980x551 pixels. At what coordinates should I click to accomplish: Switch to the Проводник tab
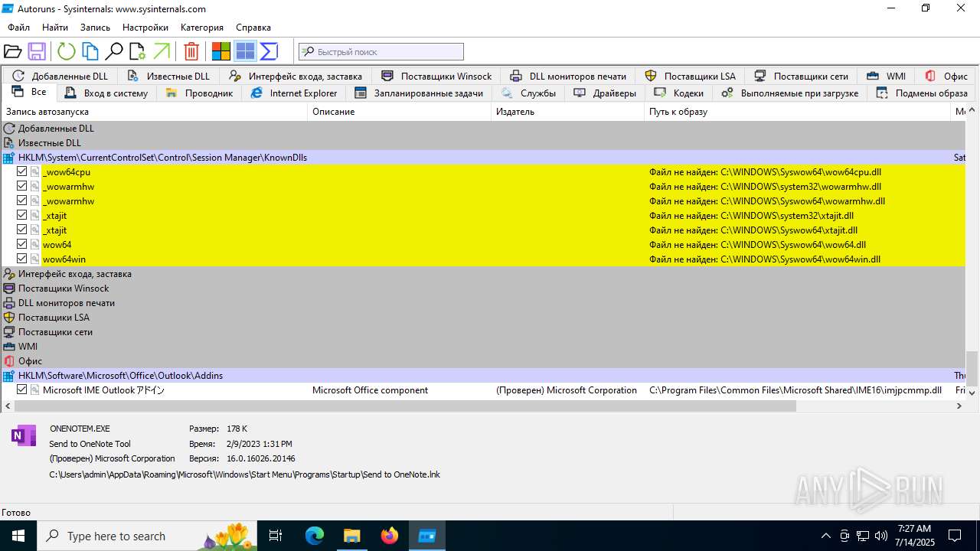click(199, 93)
